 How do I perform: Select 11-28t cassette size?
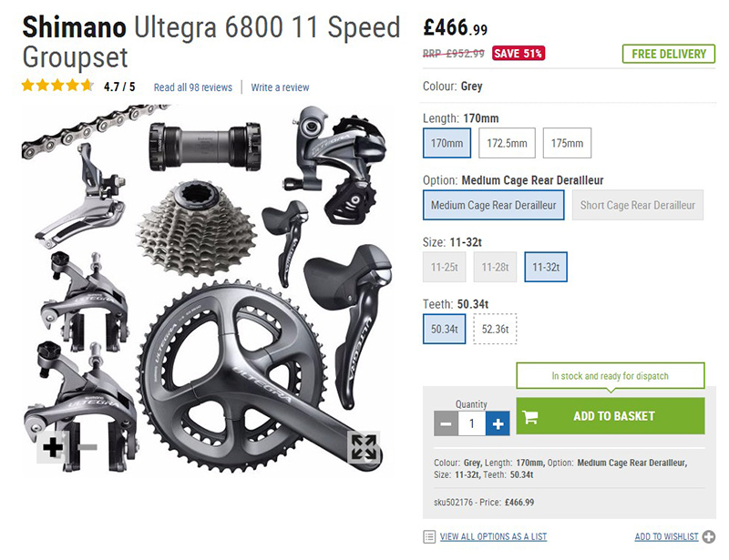click(495, 267)
